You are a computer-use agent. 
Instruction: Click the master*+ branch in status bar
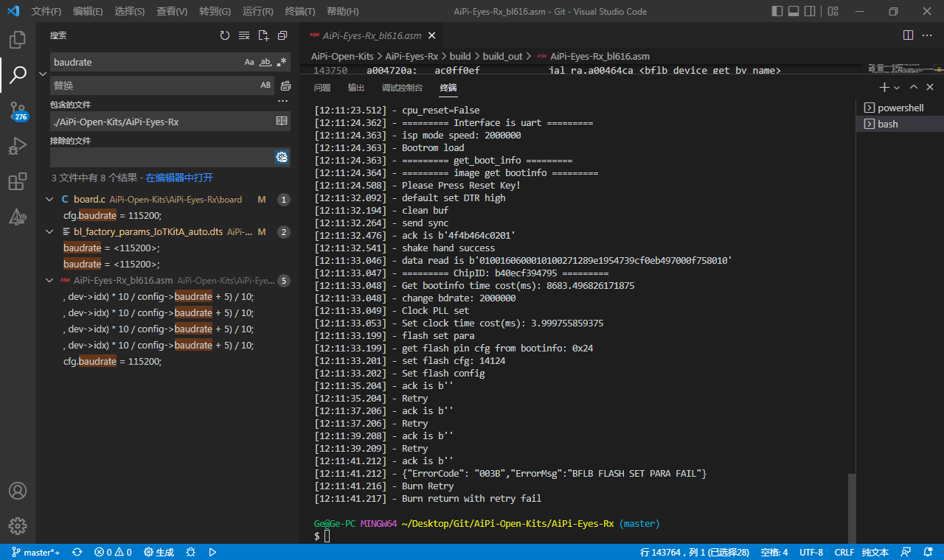click(36, 552)
